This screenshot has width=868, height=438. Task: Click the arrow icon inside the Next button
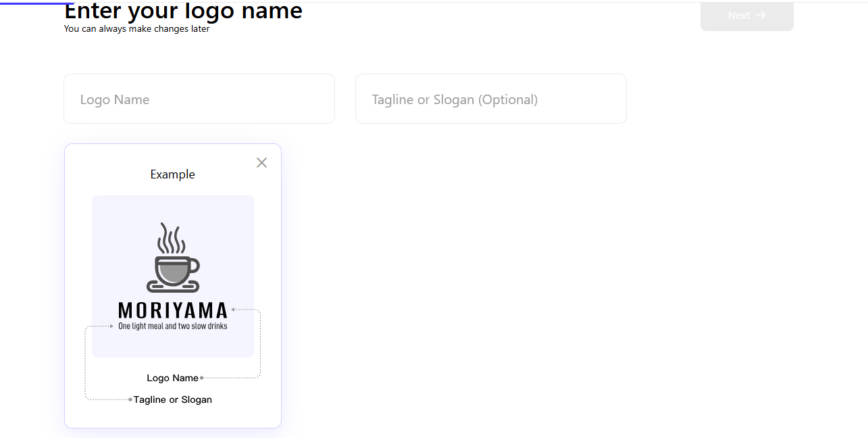tap(761, 15)
